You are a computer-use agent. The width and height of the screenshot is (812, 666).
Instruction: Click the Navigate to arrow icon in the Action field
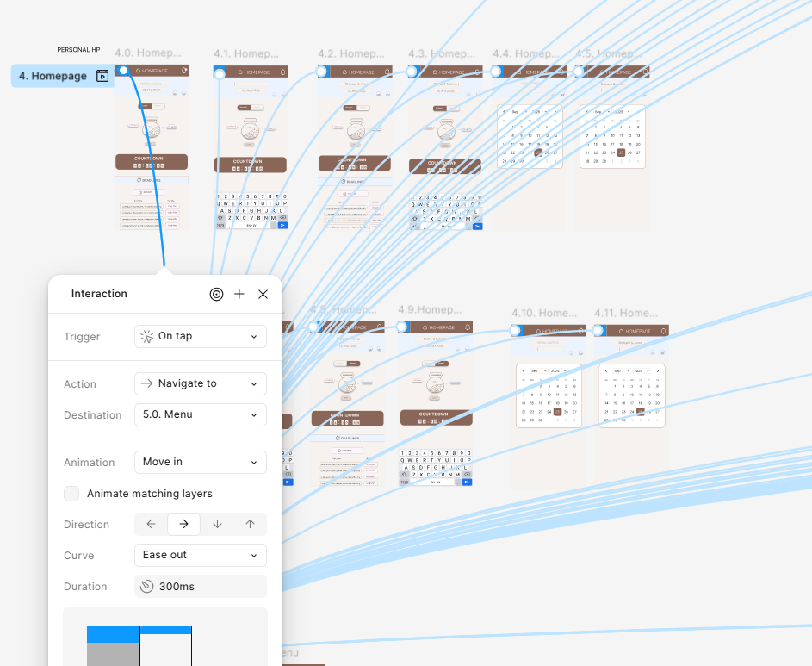146,383
